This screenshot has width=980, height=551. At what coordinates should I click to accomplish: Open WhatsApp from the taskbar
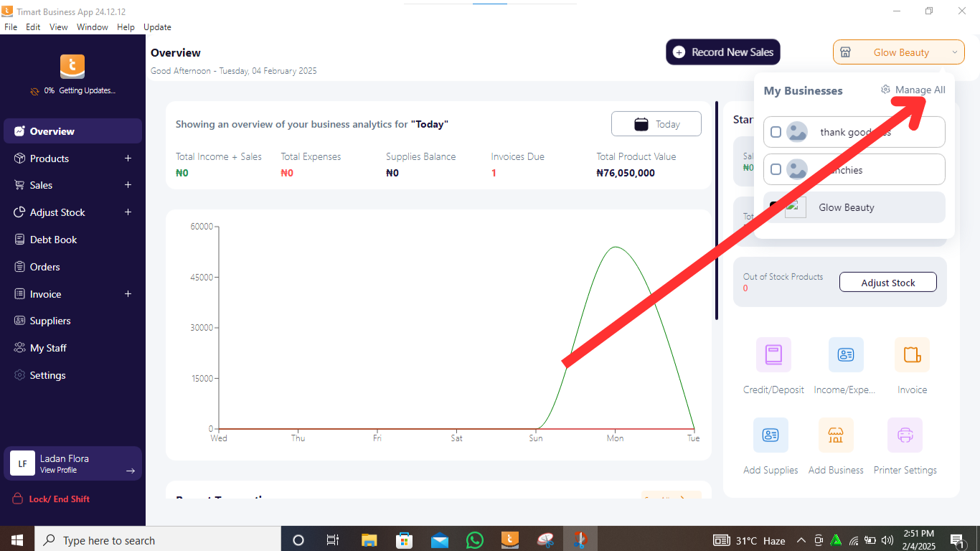[x=474, y=540]
